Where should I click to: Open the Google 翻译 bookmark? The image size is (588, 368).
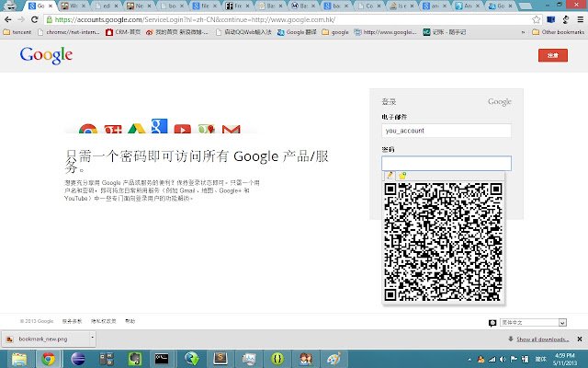click(297, 32)
